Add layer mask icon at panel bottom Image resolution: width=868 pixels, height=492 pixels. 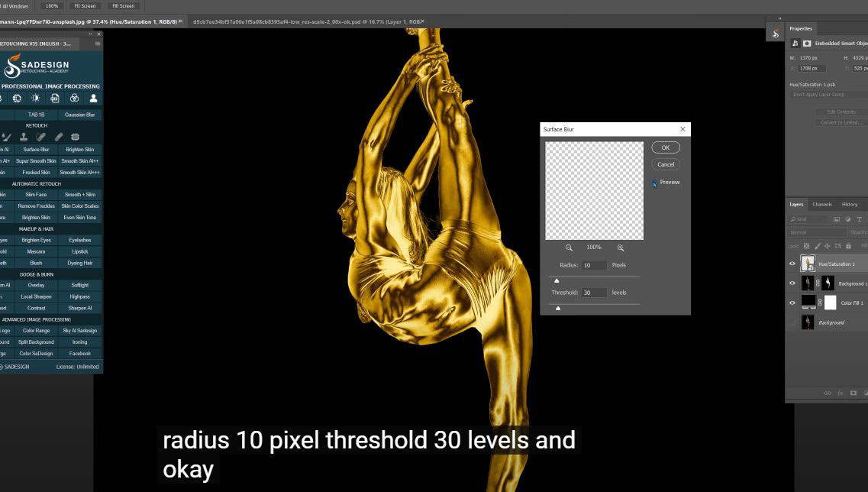tap(853, 393)
